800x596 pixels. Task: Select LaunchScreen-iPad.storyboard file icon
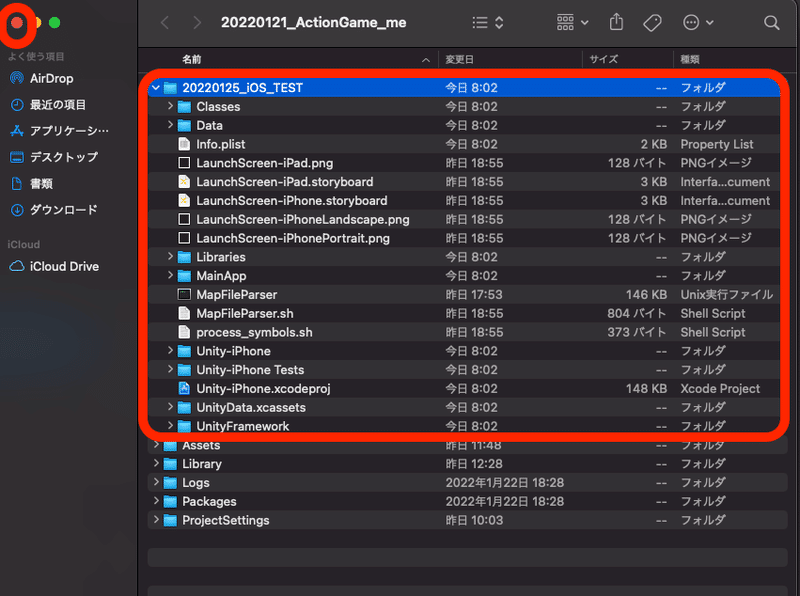[184, 182]
